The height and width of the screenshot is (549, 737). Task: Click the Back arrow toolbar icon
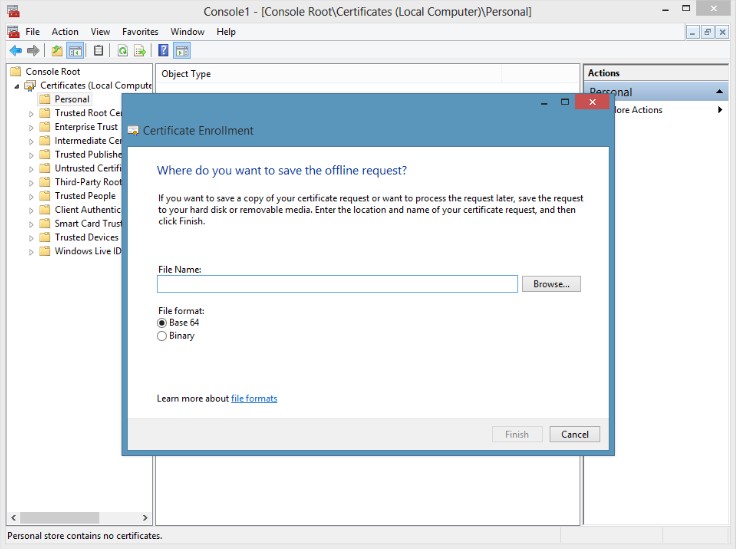16,50
